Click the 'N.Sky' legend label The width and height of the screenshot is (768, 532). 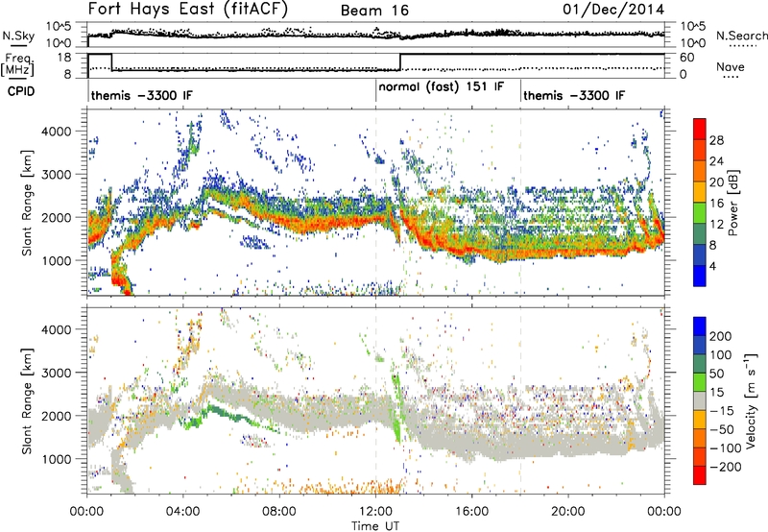18,36
